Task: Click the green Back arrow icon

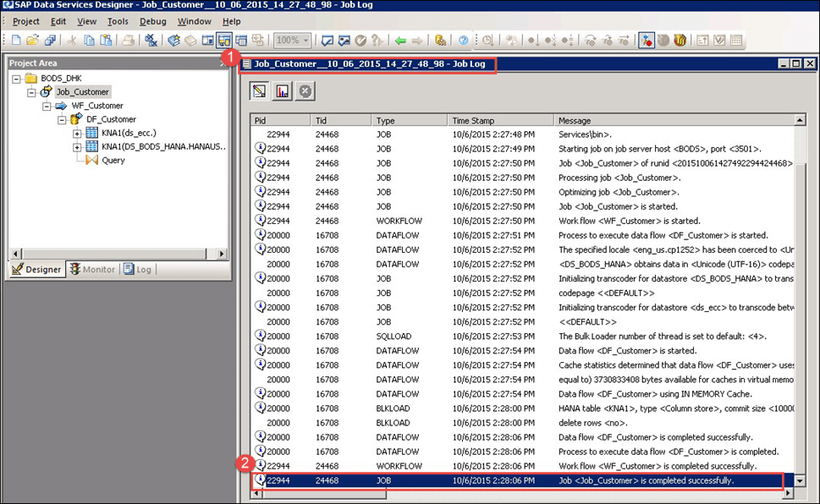Action: [x=399, y=40]
